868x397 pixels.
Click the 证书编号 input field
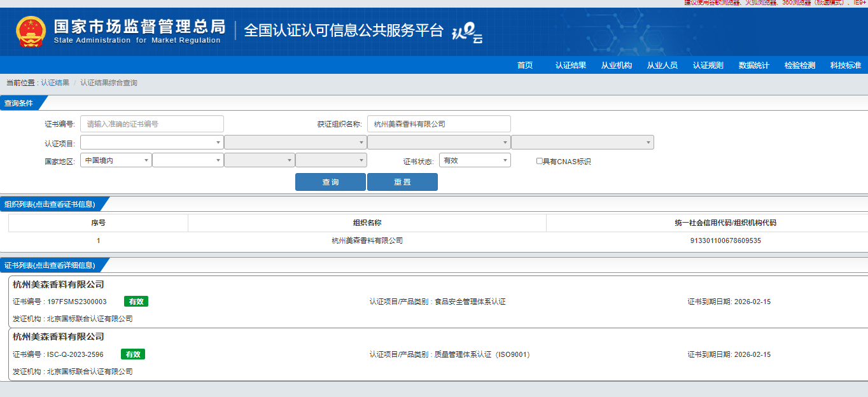tap(152, 124)
